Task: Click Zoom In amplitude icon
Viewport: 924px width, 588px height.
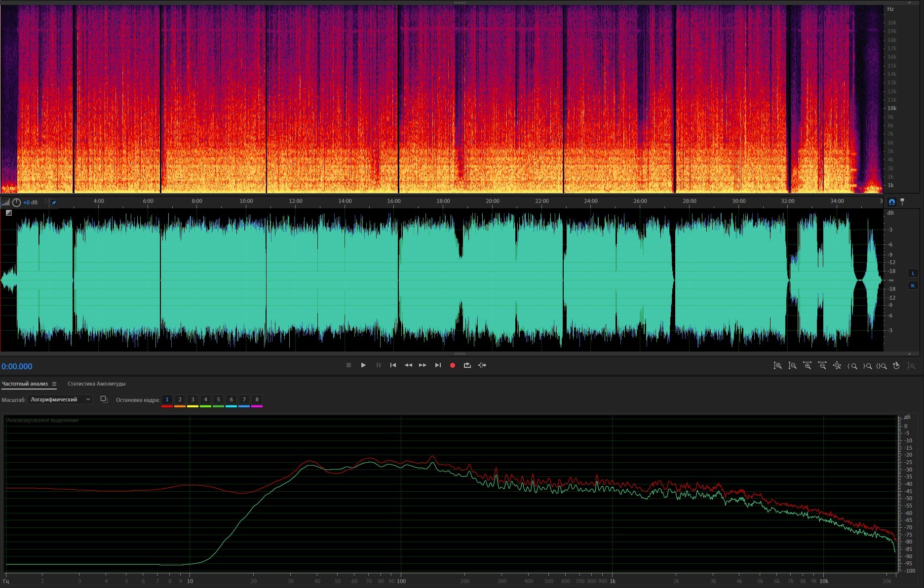Action: (x=777, y=366)
